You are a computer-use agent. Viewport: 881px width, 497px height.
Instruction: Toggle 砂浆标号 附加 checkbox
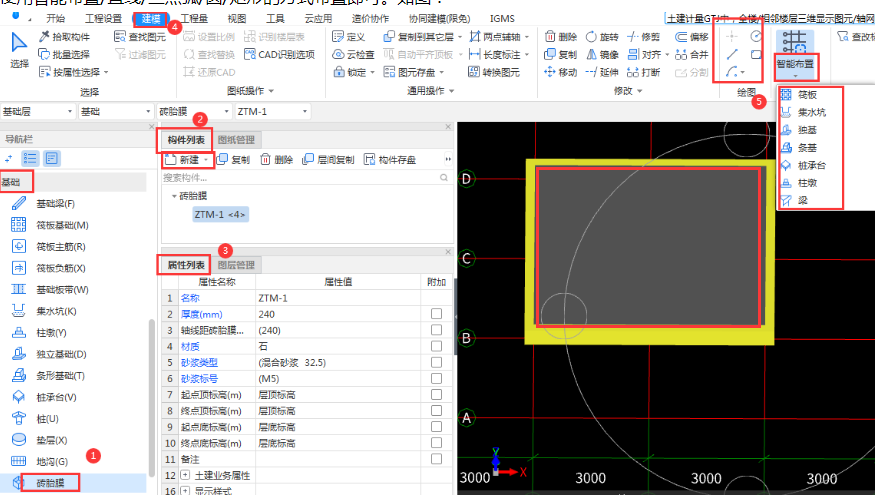click(436, 379)
